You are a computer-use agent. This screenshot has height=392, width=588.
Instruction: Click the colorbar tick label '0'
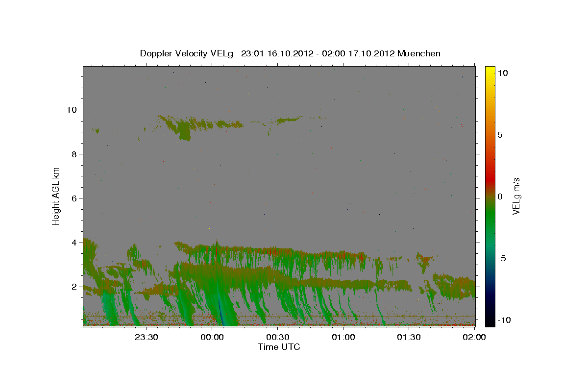click(x=500, y=196)
